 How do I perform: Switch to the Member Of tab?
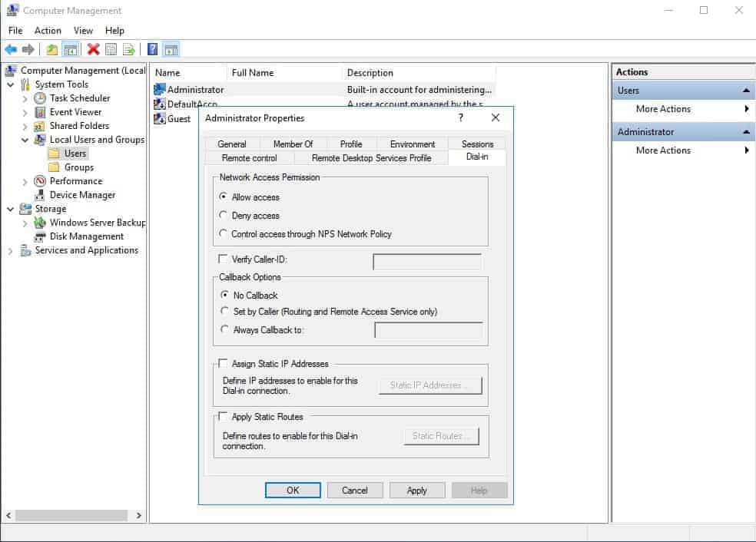[x=293, y=144]
